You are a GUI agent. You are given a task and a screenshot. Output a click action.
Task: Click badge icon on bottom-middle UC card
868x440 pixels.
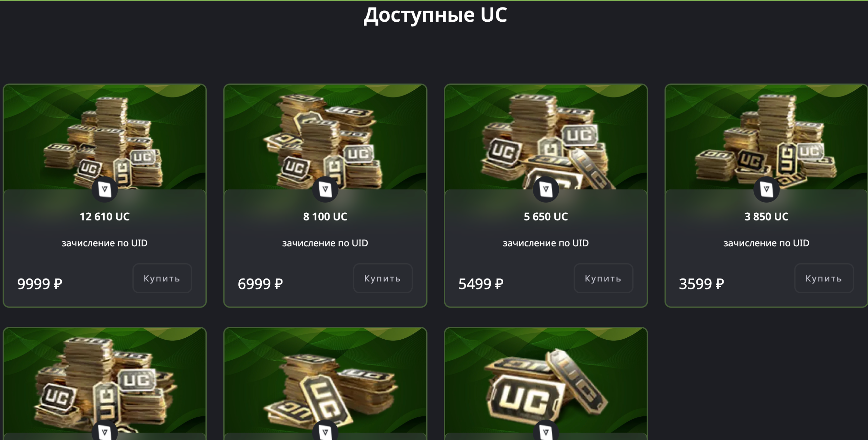(325, 431)
